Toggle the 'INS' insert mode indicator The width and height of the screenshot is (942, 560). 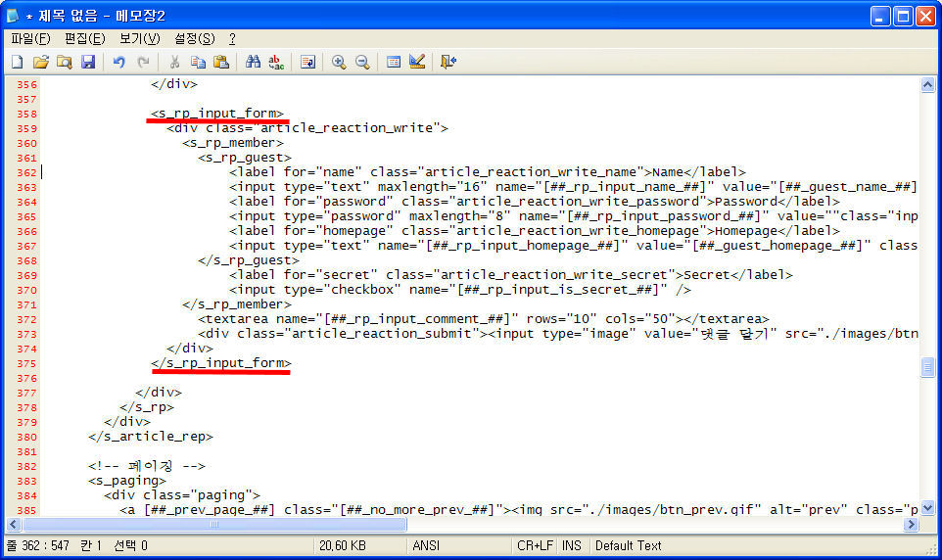point(571,545)
